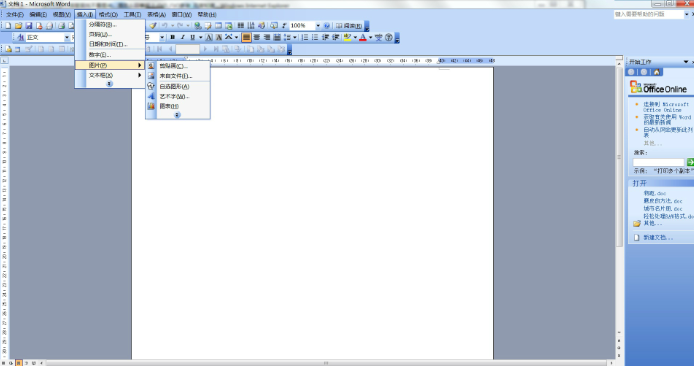
Task: Click the Open folder toolbar icon
Action: click(x=18, y=26)
